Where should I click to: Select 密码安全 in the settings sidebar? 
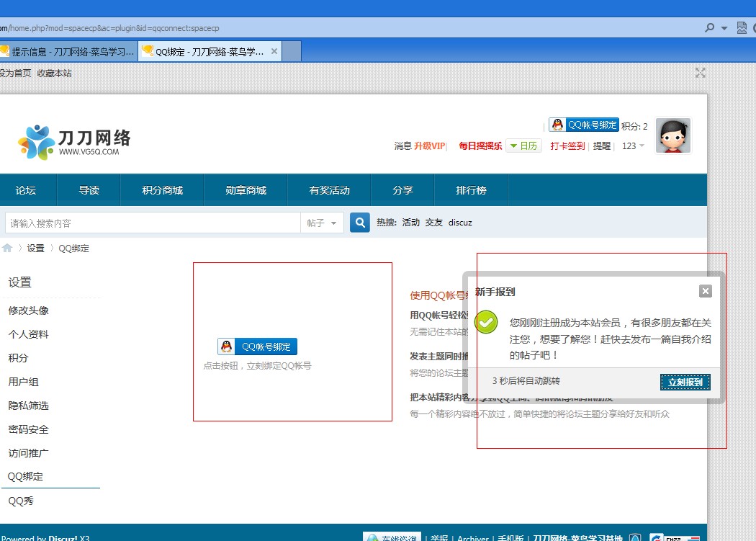pyautogui.click(x=29, y=429)
